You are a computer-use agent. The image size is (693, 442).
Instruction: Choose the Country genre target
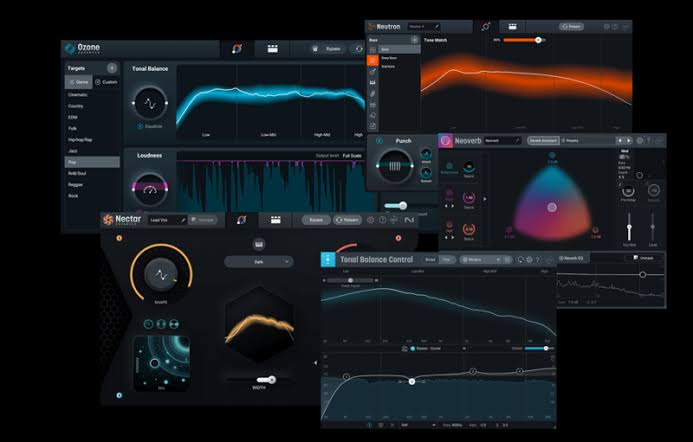(x=76, y=106)
